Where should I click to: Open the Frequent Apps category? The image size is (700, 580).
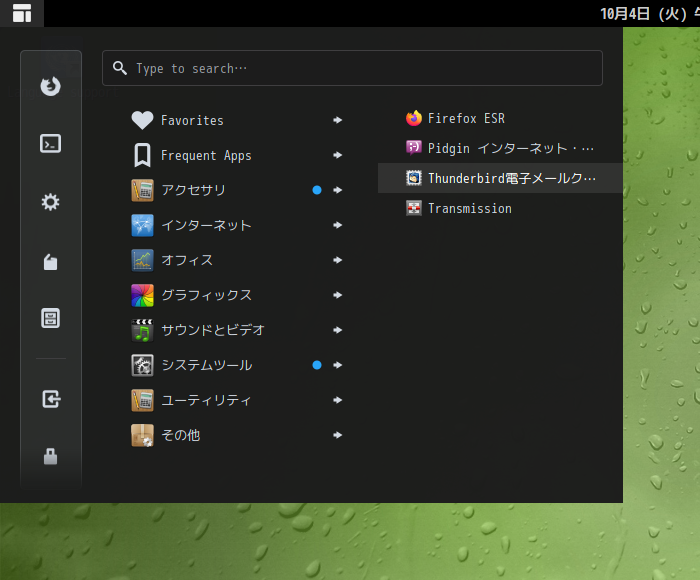pos(206,156)
